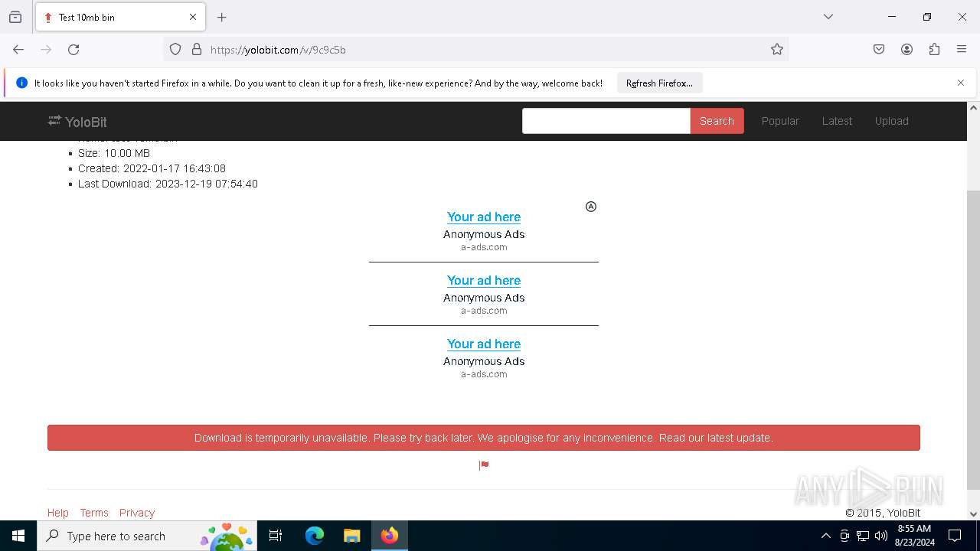Open the notification center icon

[955, 536]
